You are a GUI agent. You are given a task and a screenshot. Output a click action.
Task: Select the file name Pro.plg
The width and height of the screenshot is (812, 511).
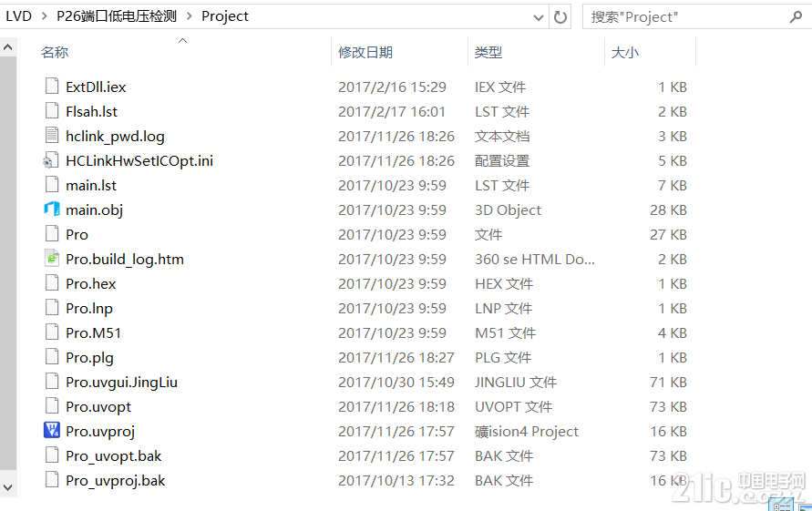click(89, 357)
